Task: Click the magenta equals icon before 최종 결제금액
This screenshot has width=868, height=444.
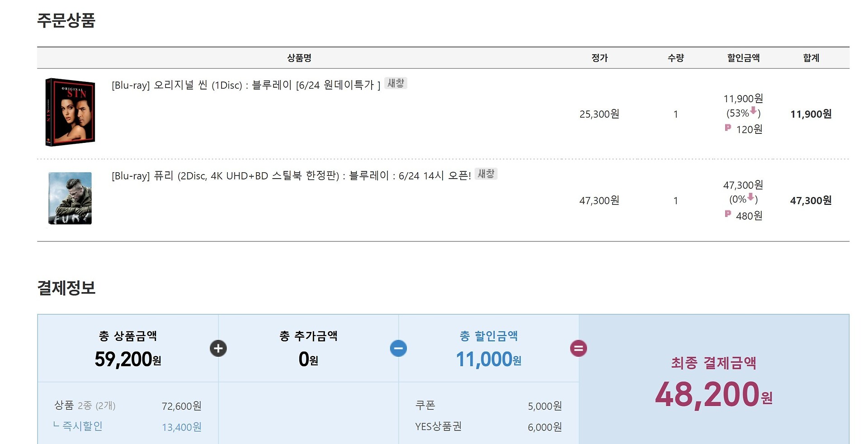Action: 579,348
